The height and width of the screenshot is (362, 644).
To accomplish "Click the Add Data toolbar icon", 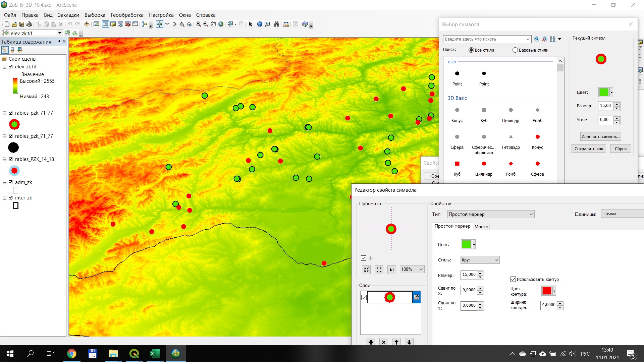I will tap(87, 24).
